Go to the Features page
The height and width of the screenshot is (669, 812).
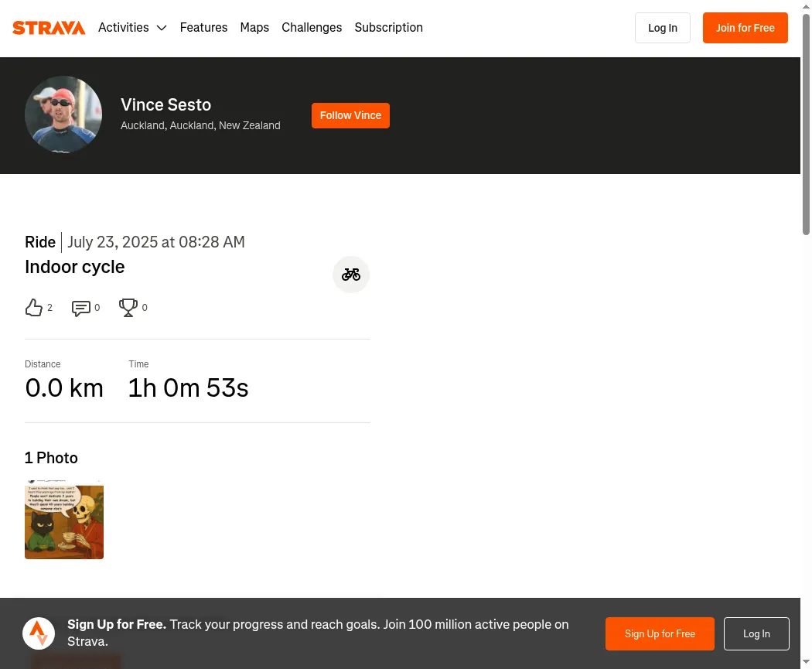[x=203, y=27]
